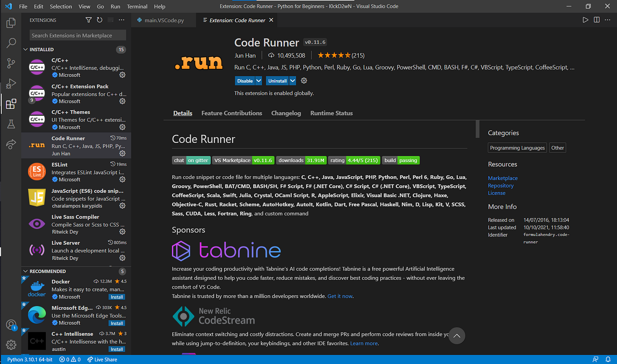The image size is (617, 364).
Task: Click the gear on the ESLint extension entry
Action: 122,179
